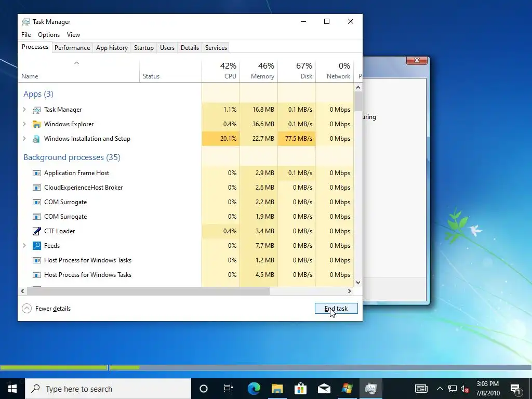The image size is (532, 399).
Task: Click the horizontal scrollbar thumb
Action: [148, 291]
